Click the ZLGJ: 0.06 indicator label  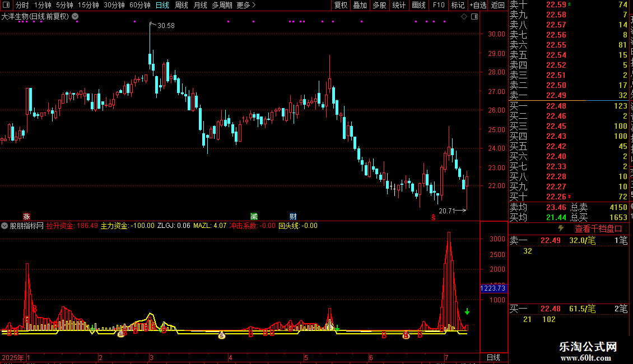pyautogui.click(x=174, y=226)
